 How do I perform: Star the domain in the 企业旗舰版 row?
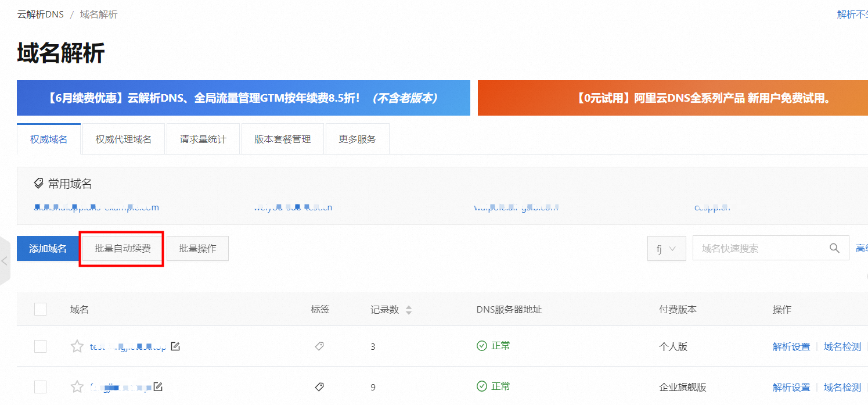pos(77,386)
